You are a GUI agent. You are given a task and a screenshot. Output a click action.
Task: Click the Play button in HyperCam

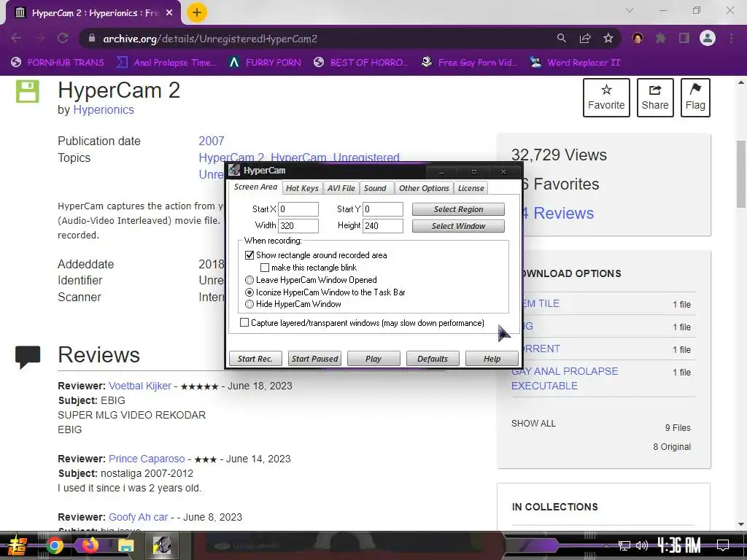tap(373, 359)
